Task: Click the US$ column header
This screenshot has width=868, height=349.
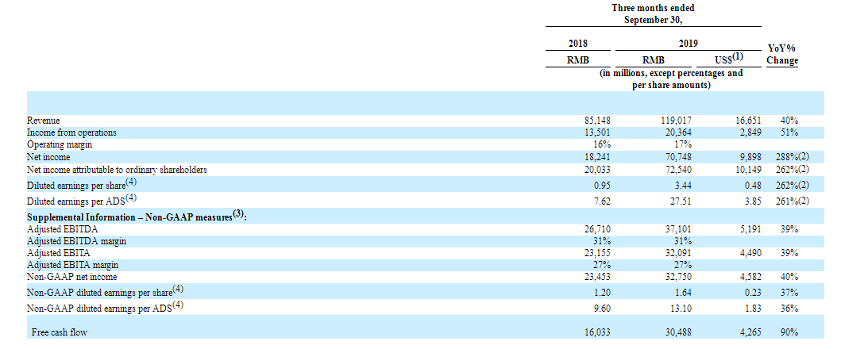Action: tap(729, 59)
